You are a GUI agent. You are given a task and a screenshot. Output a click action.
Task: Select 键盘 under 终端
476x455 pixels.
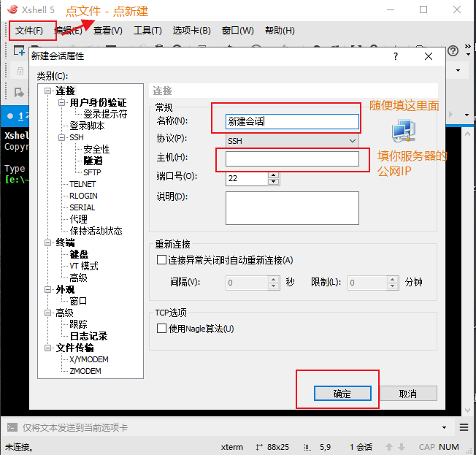[x=79, y=254]
